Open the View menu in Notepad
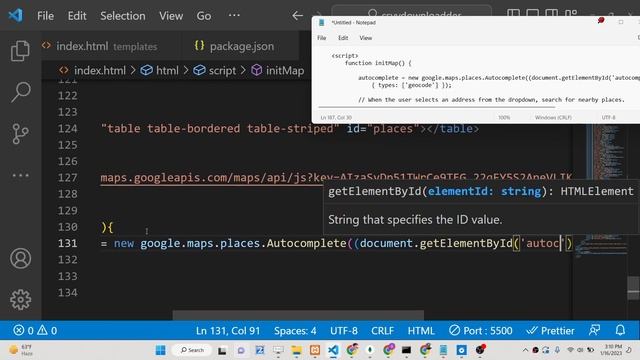This screenshot has width=640, height=360. 365,38
